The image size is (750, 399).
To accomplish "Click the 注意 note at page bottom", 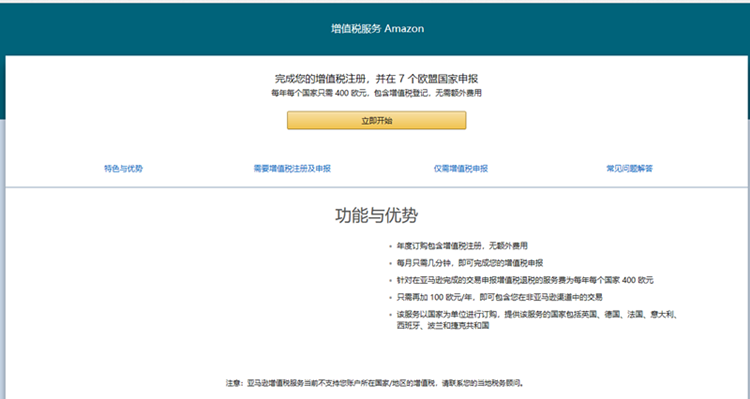I will 375,383.
